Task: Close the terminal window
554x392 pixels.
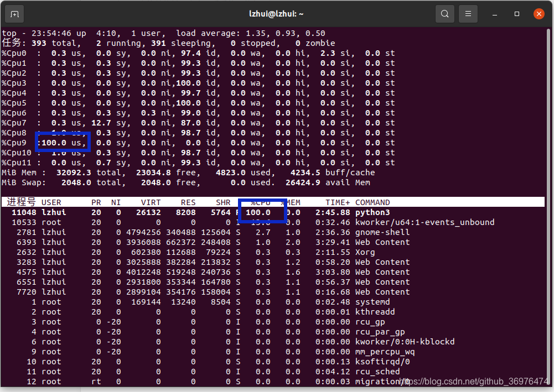Action: 539,14
